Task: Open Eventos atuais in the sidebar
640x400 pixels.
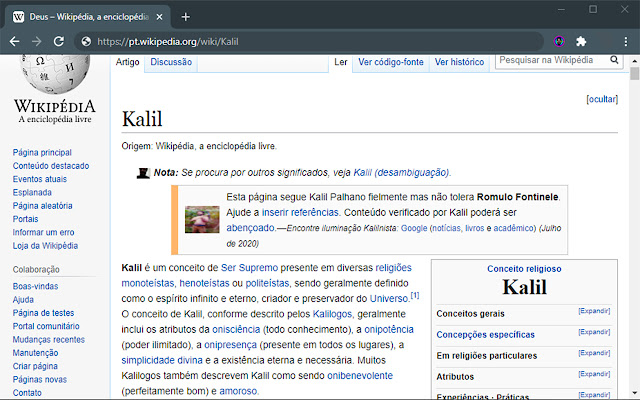Action: (40, 179)
